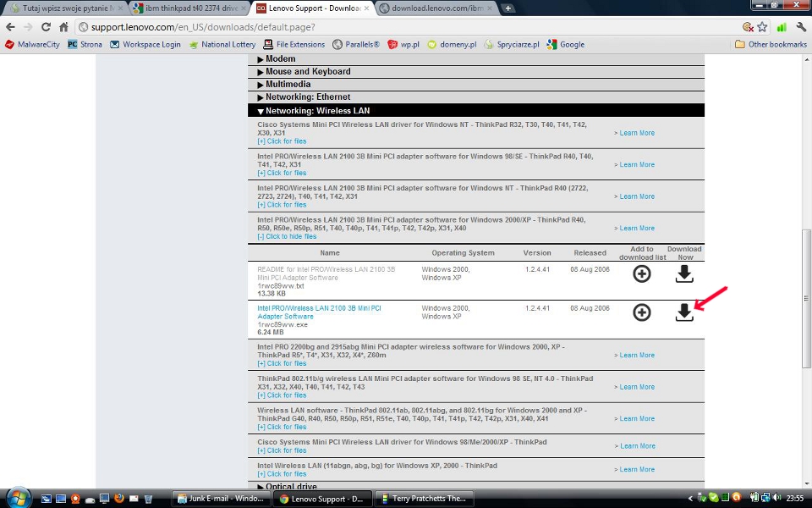Click the browser Forward arrow
The width and height of the screenshot is (812, 508).
pyautogui.click(x=28, y=27)
